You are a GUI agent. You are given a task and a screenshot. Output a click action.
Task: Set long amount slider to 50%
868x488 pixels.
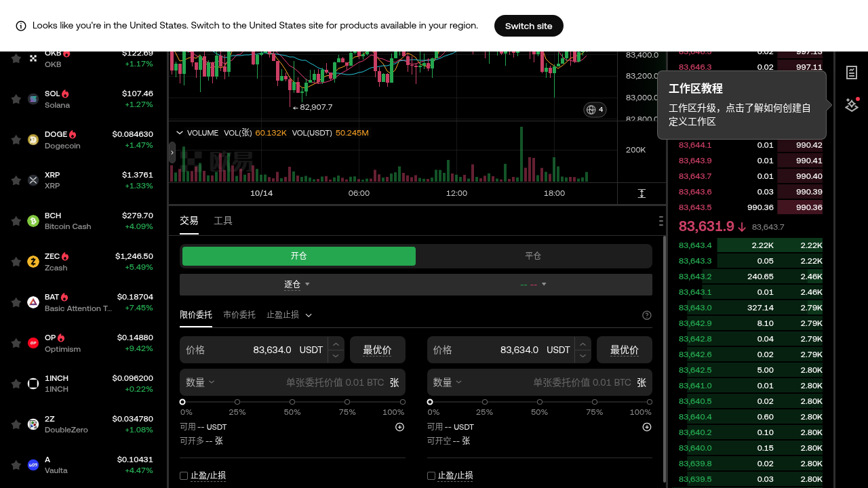pyautogui.click(x=292, y=402)
